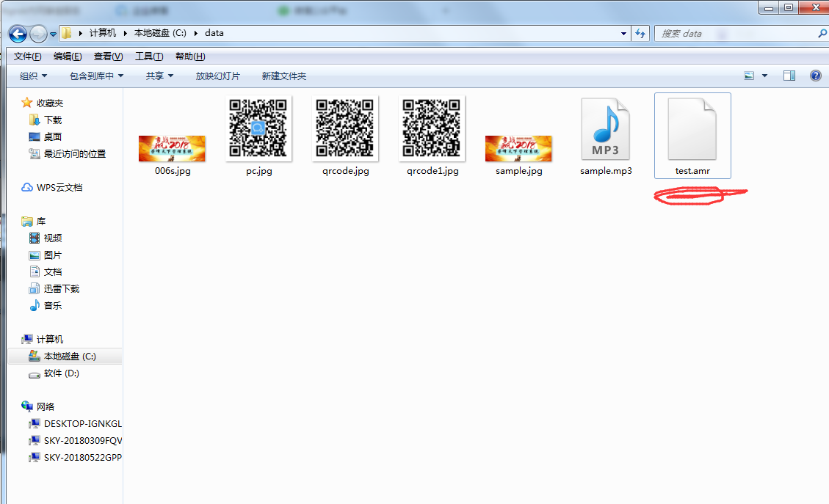Screen dimensions: 829x504
Task: Select the sample.mp3 file icon
Action: pos(606,129)
